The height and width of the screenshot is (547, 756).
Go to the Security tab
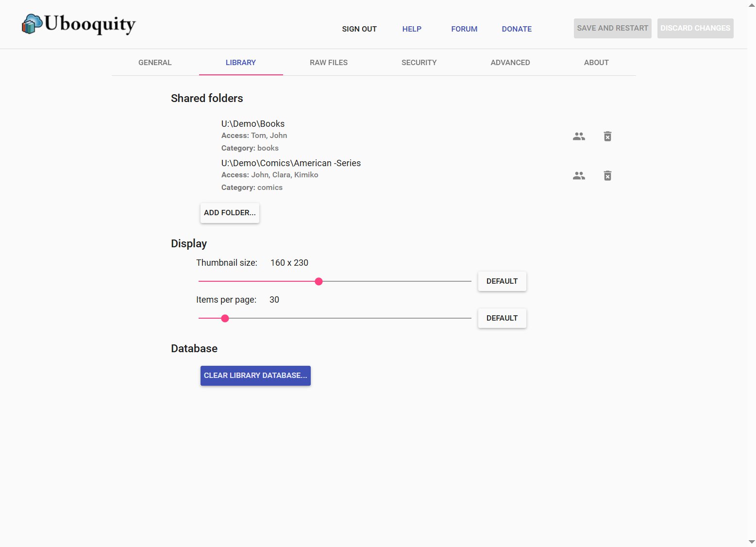[x=419, y=63]
